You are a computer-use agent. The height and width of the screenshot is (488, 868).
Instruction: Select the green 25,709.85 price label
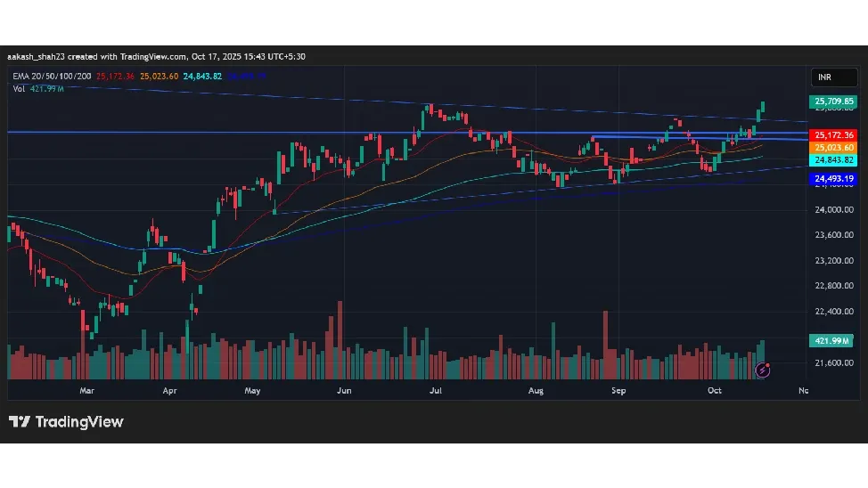coord(832,102)
